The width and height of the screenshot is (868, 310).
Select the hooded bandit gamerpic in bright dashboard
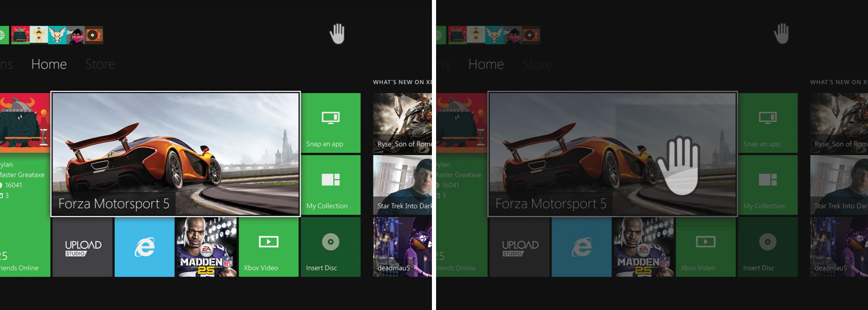coord(75,35)
